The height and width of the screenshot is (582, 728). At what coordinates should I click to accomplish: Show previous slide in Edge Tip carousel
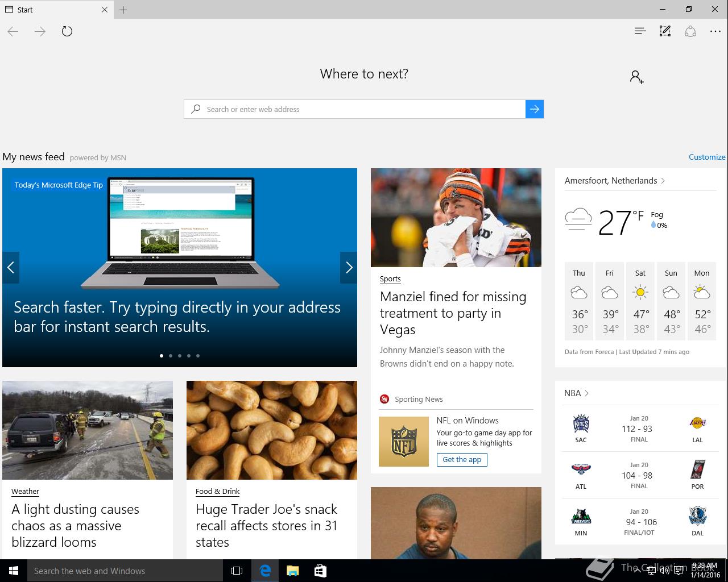point(11,267)
